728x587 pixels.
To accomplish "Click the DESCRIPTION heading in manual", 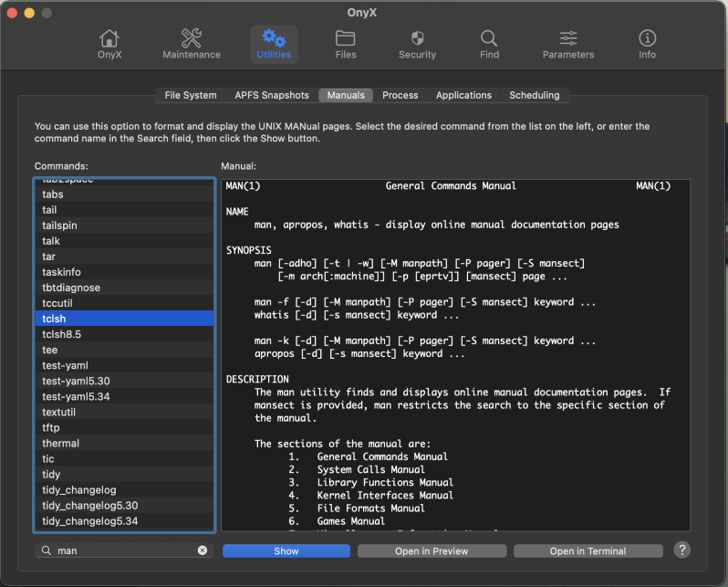I will tap(257, 379).
